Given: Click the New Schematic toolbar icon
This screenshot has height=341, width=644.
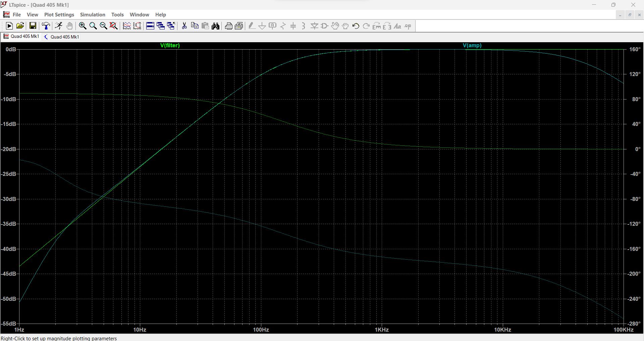Looking at the screenshot, I should [9, 26].
